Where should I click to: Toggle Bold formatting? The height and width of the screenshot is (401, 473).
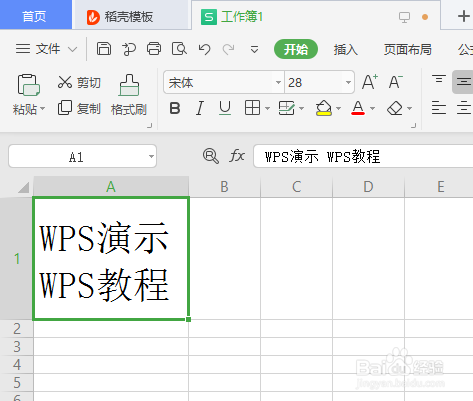pos(175,108)
